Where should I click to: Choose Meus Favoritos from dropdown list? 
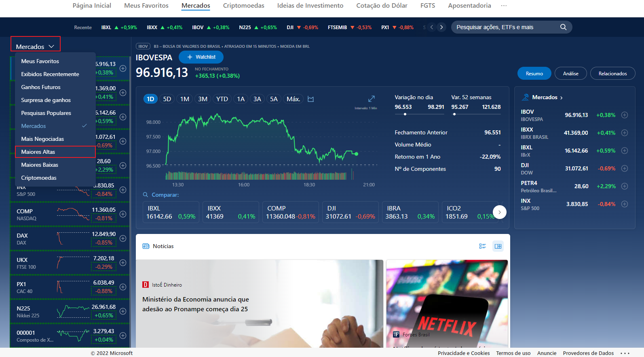[55, 61]
